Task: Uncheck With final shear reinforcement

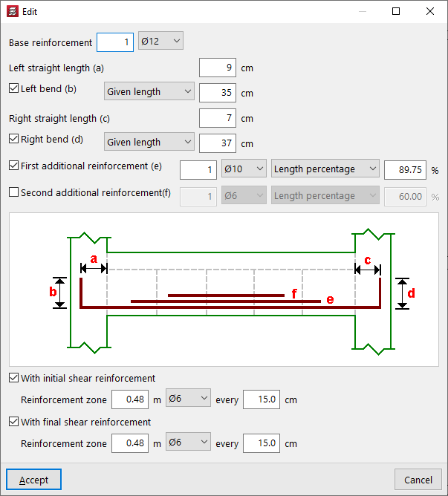Action: click(x=13, y=422)
